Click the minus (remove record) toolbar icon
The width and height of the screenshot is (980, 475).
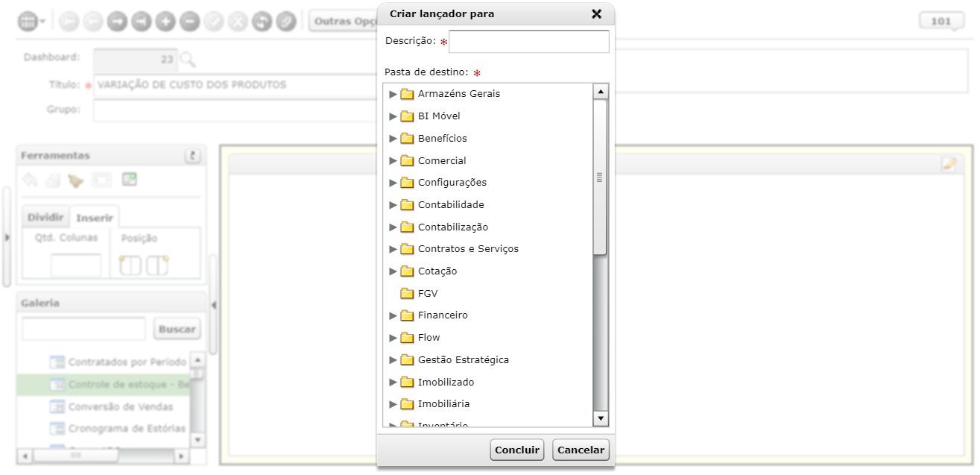189,22
